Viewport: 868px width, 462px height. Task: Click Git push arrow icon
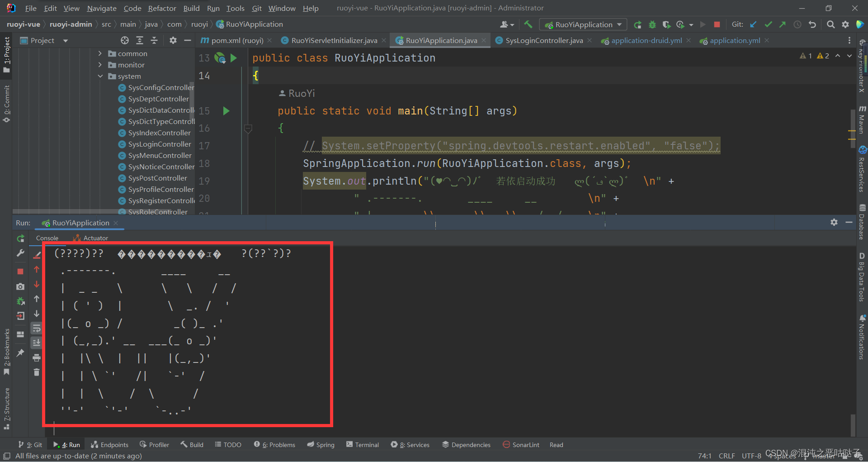[782, 24]
